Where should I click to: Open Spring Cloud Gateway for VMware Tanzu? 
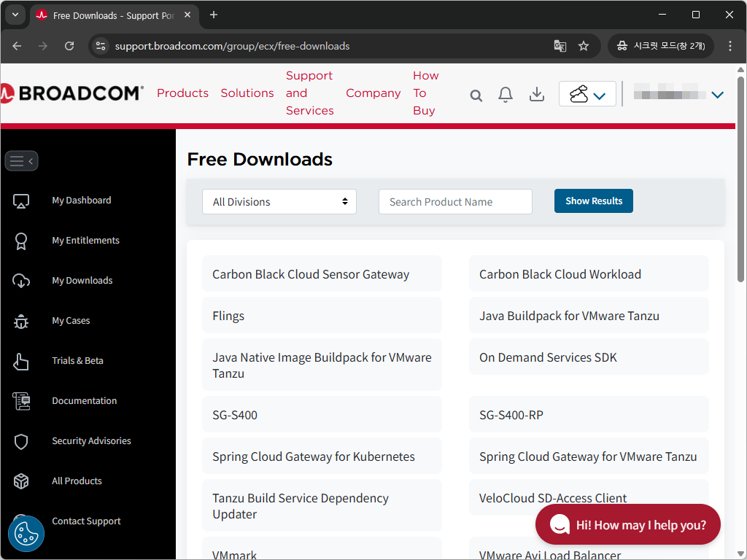click(x=589, y=456)
